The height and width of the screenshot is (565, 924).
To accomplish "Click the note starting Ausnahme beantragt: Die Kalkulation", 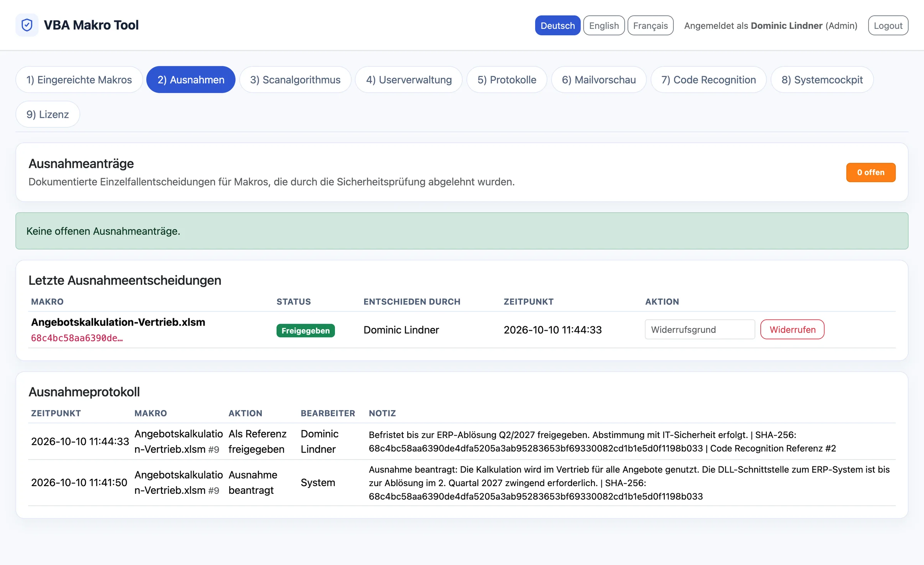I will 629,483.
